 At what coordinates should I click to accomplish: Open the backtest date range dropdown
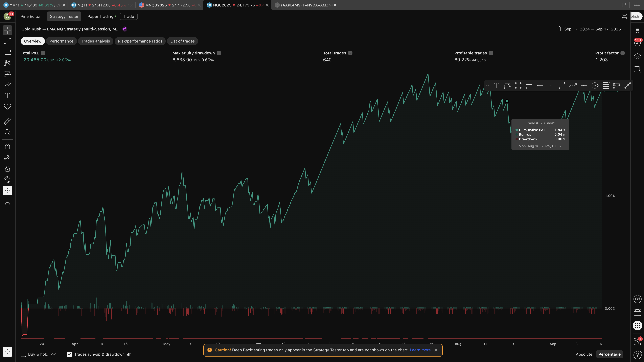(x=591, y=29)
